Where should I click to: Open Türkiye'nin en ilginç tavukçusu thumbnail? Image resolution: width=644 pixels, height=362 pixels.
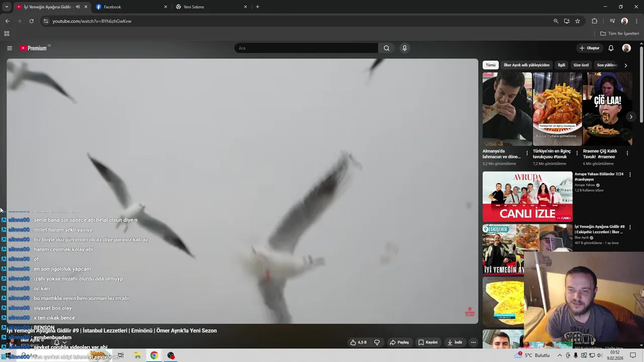pos(557,109)
